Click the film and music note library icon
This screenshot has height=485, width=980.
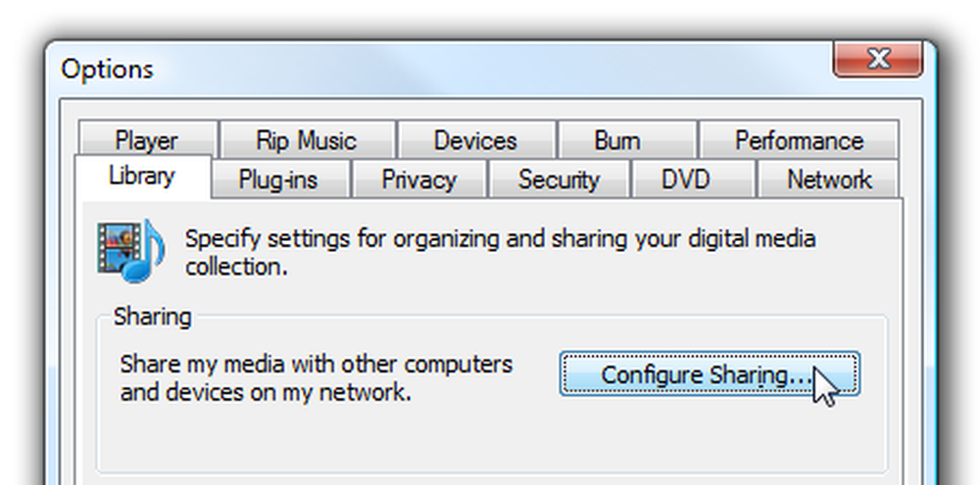tap(130, 251)
